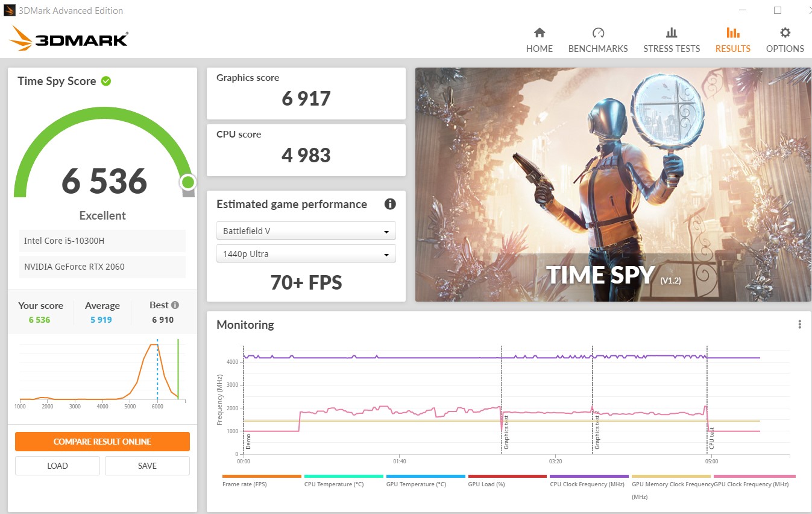
Task: Click the Home house icon
Action: point(540,33)
